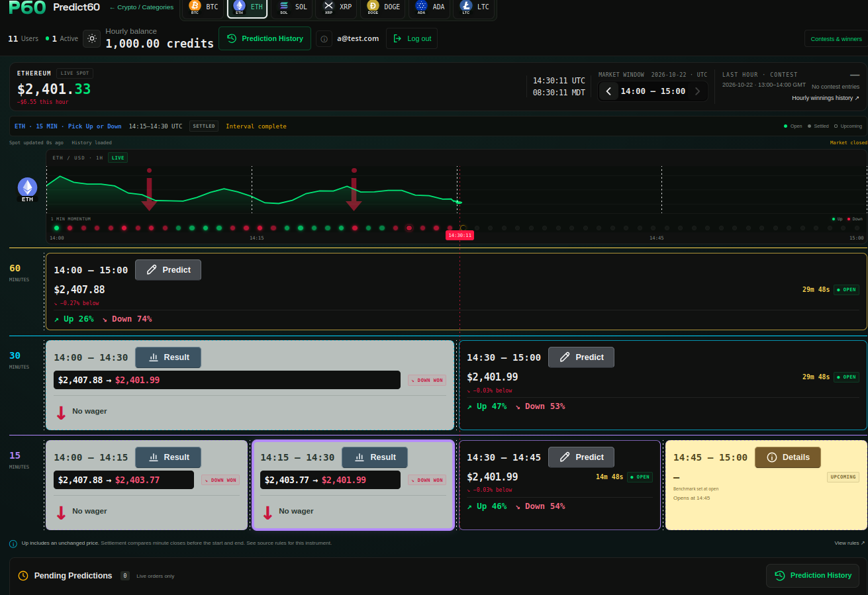
Task: Click the Pending Predictions clock icon
Action: coord(23,576)
